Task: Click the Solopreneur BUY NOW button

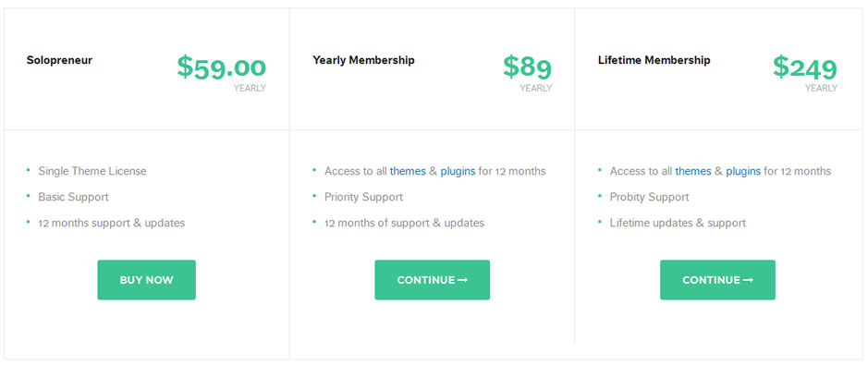Action: tap(147, 280)
